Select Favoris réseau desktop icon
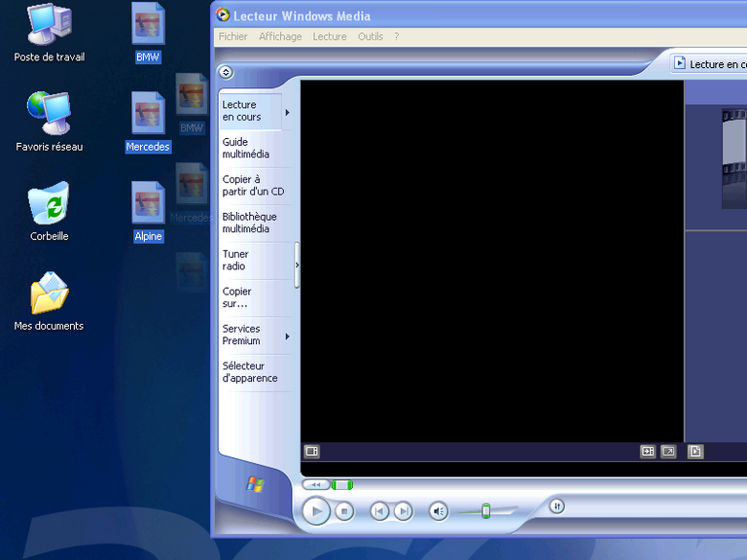The image size is (747, 560). pyautogui.click(x=49, y=122)
